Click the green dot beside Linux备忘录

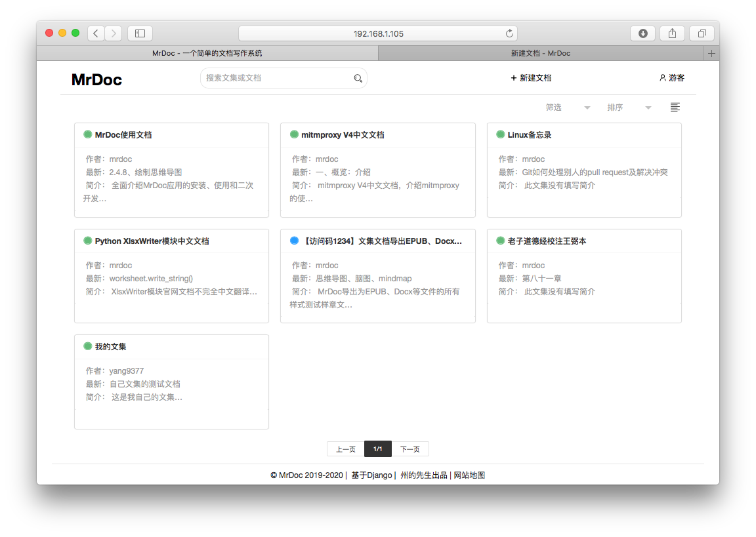point(501,134)
